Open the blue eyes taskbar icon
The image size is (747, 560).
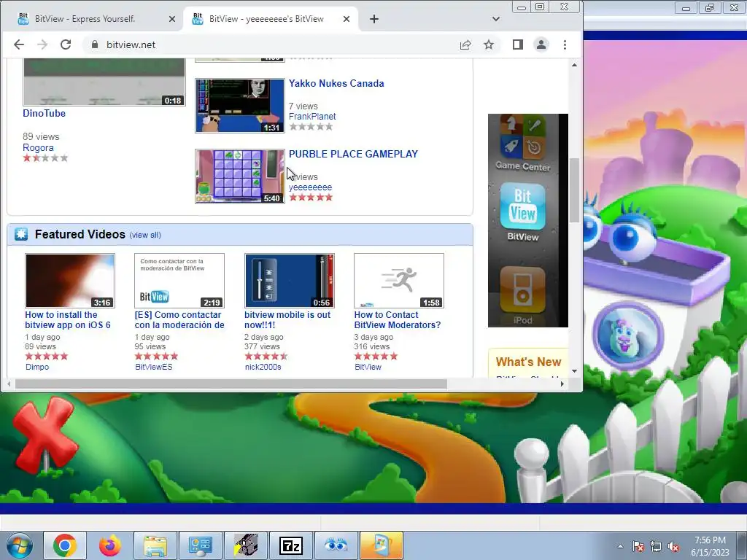[336, 545]
